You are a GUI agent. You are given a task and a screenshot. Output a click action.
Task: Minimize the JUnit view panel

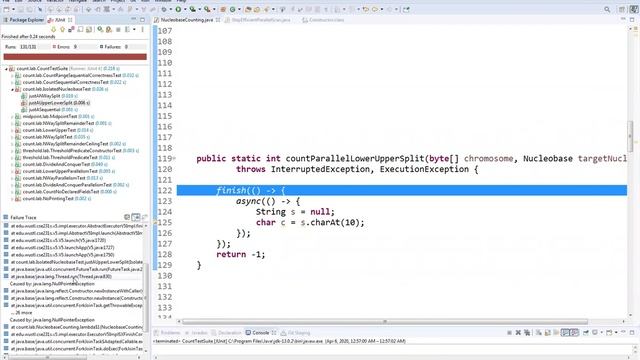(133, 20)
